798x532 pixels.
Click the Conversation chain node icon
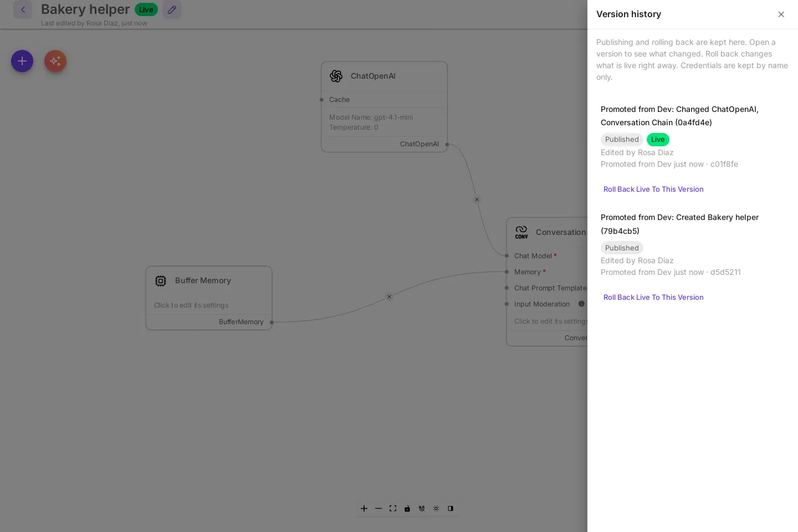point(521,232)
